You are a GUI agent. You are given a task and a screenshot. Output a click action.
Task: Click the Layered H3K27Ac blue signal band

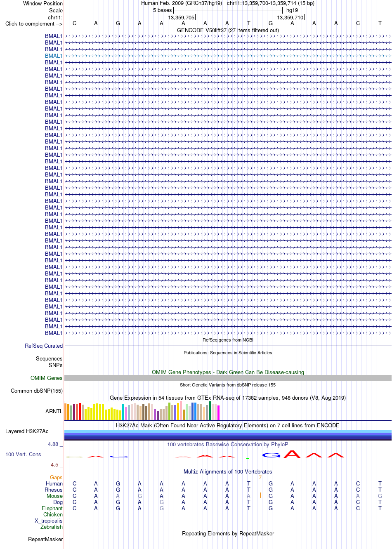point(228,435)
